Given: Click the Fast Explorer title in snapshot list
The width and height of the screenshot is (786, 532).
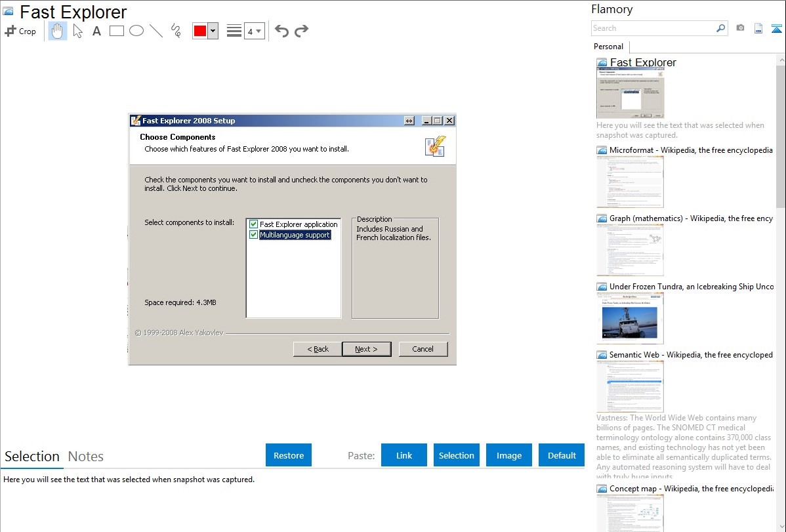Looking at the screenshot, I should 643,63.
